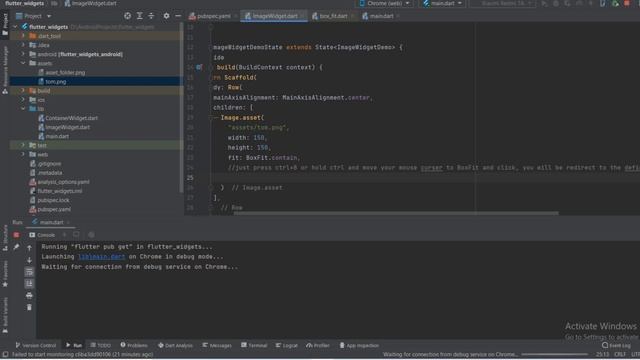Collapse the assets folder

[x=23, y=63]
